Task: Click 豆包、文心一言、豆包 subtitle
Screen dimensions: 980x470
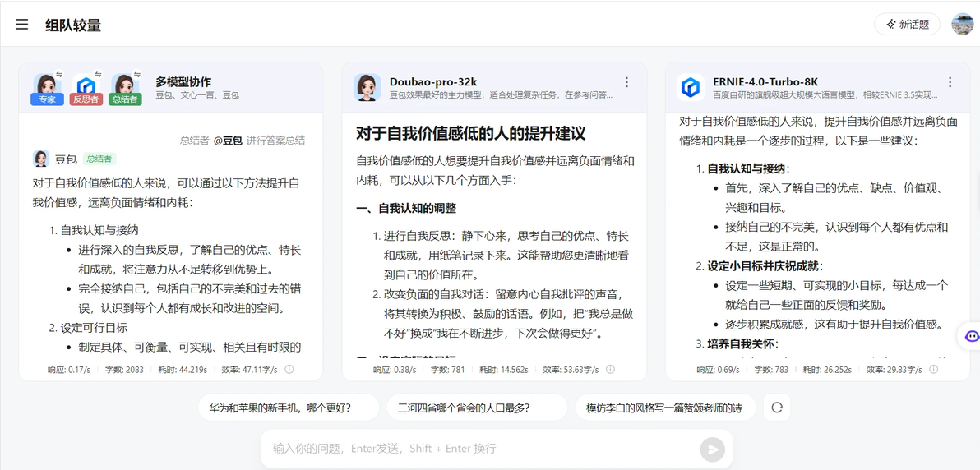Action: click(x=197, y=95)
